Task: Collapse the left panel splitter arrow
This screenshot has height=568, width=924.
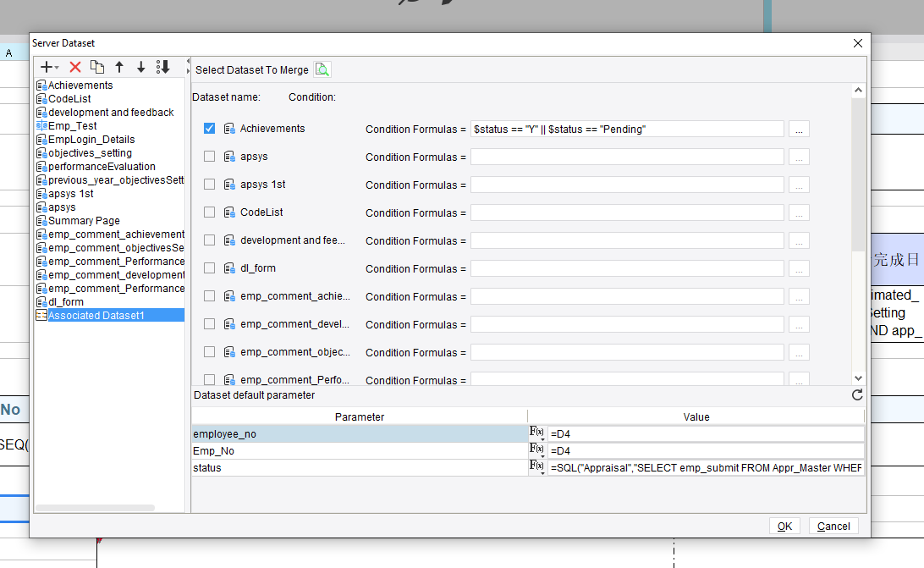Action: 188,61
